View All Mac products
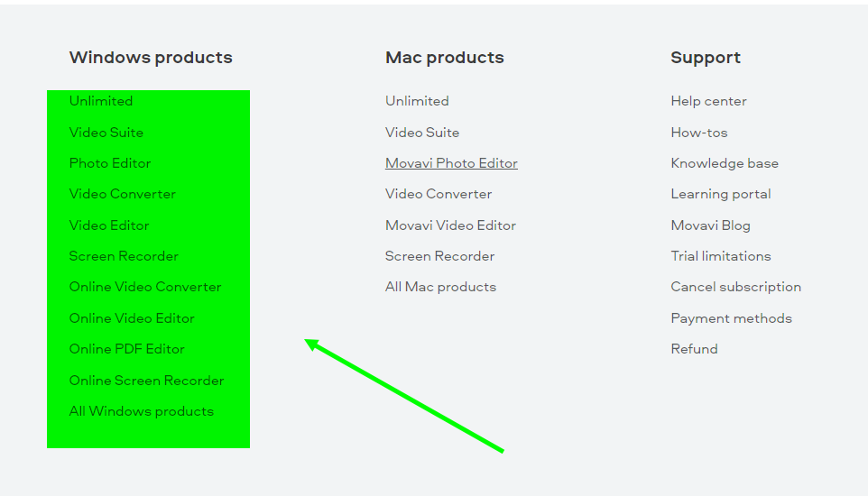The image size is (868, 496). coord(440,287)
